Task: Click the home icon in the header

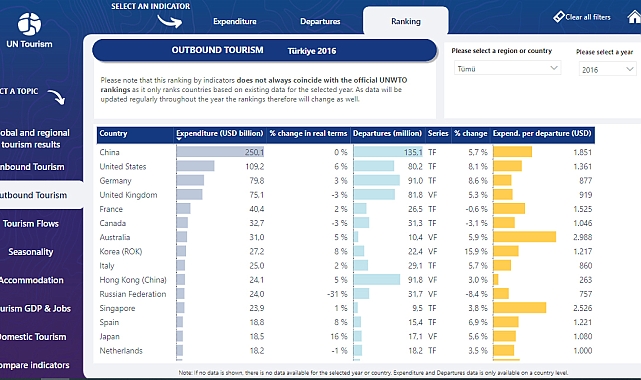Action: 634,17
